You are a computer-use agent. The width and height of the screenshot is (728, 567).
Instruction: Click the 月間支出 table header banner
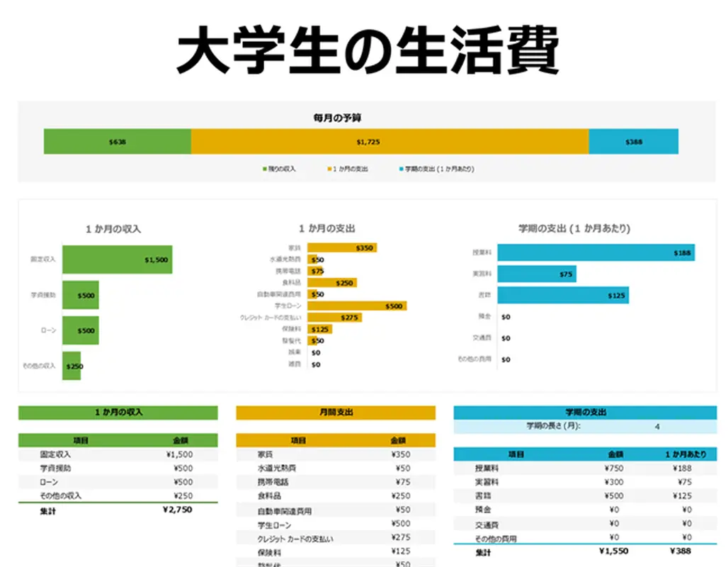click(x=335, y=412)
